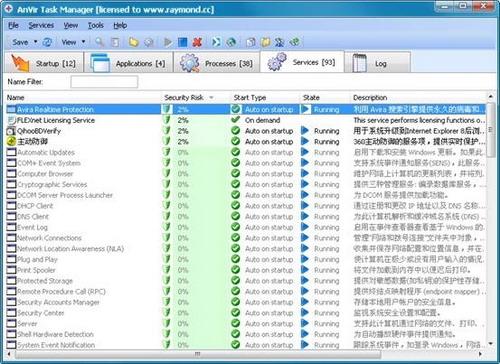500x364 pixels.
Task: Open the Help menu
Action: click(x=120, y=25)
